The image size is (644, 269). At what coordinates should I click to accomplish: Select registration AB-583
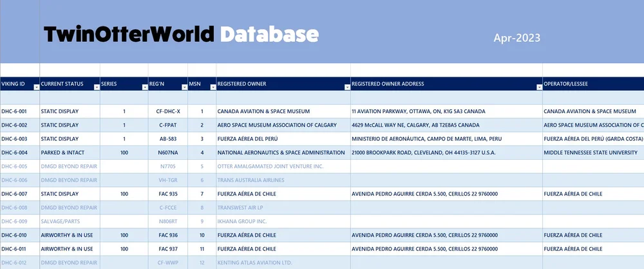click(x=168, y=139)
